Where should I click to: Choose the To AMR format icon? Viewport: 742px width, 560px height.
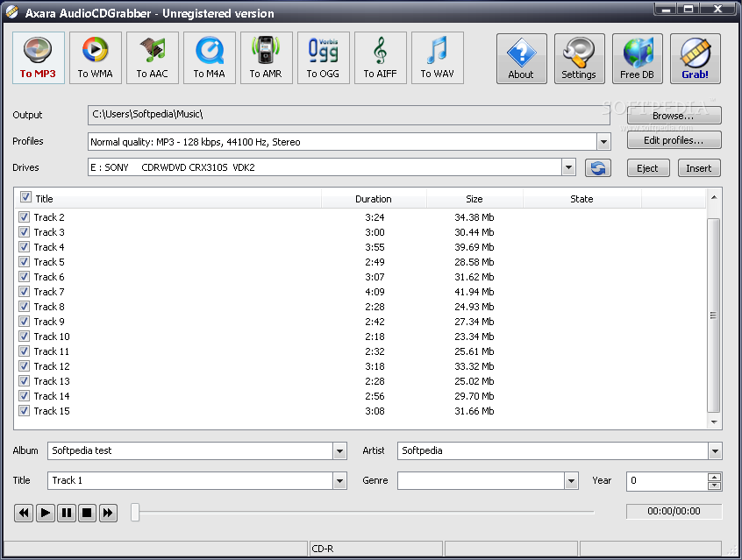267,58
